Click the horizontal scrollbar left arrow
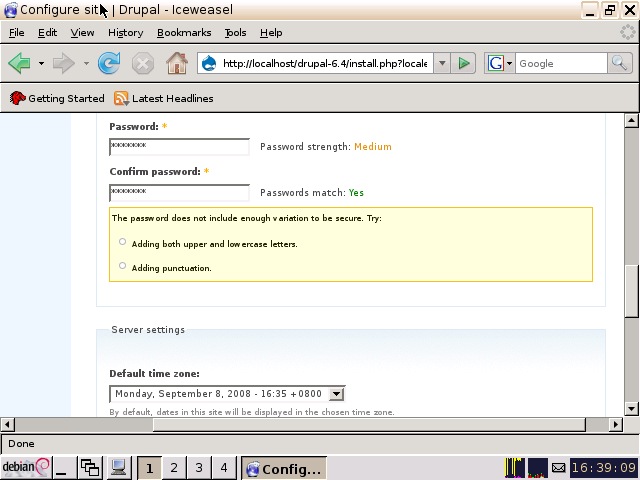This screenshot has width=640, height=480. (x=7, y=424)
